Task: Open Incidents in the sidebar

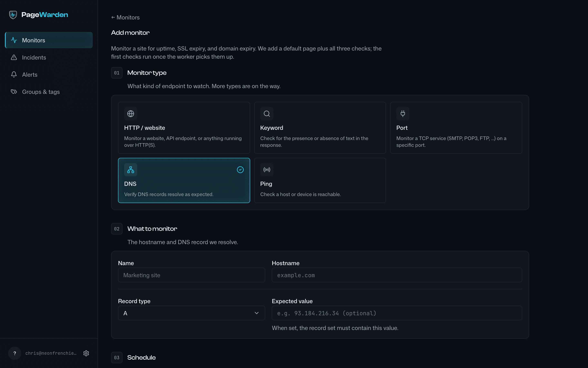Action: coord(49,57)
